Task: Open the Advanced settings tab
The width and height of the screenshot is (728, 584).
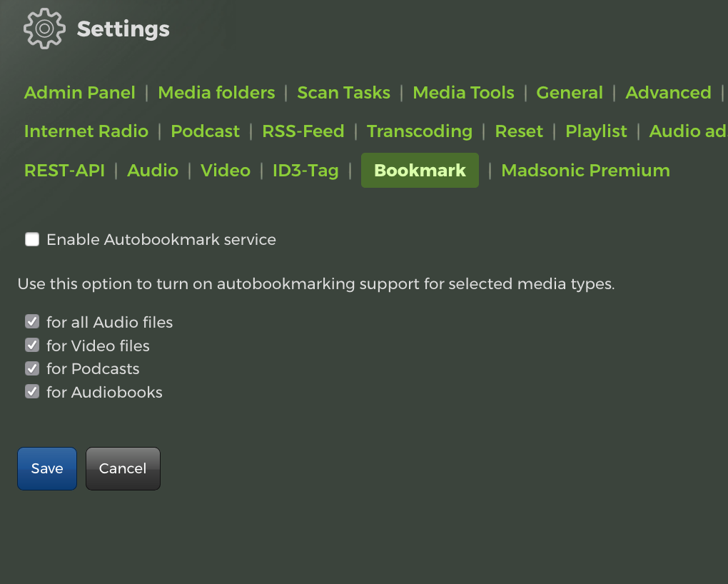Action: point(668,93)
